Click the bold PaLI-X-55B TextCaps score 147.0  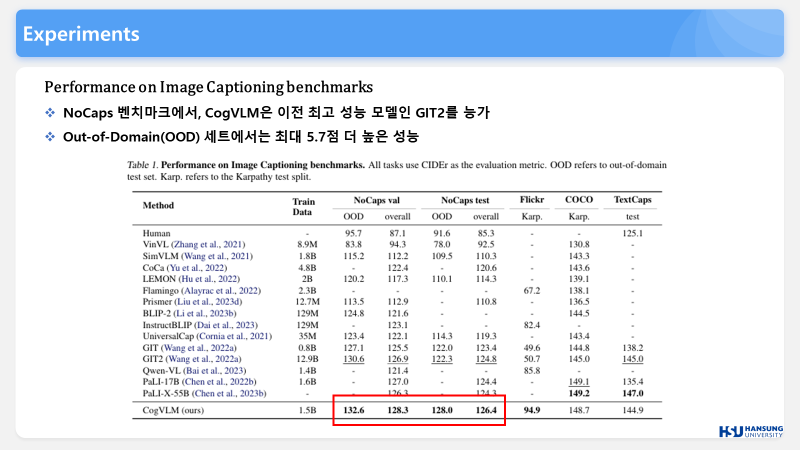633,393
